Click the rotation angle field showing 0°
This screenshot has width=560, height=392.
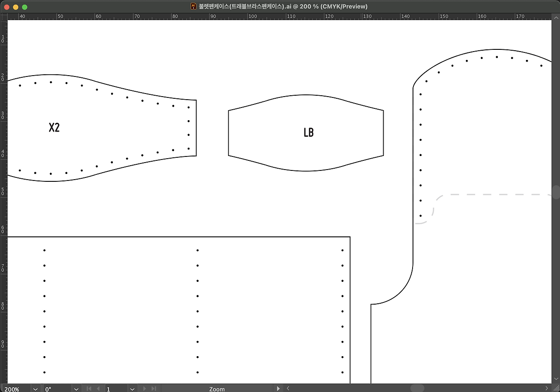pos(57,389)
